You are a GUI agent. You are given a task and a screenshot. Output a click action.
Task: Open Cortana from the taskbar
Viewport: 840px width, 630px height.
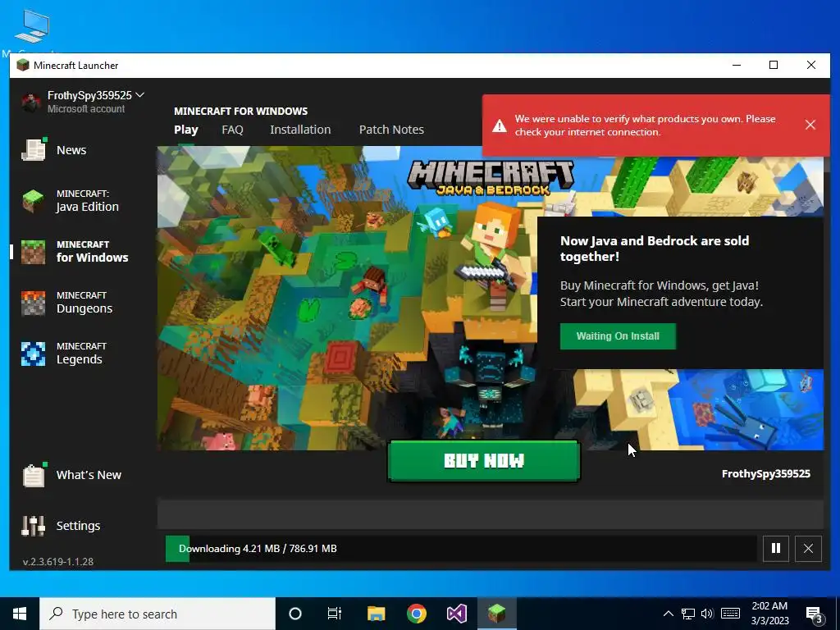click(x=295, y=614)
